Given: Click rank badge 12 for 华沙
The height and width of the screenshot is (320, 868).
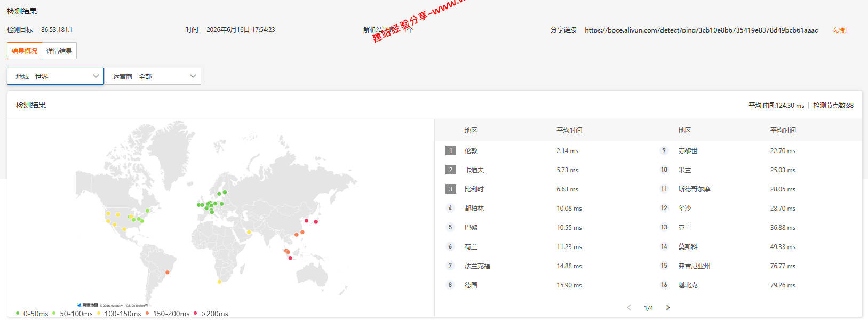Looking at the screenshot, I should click(664, 208).
